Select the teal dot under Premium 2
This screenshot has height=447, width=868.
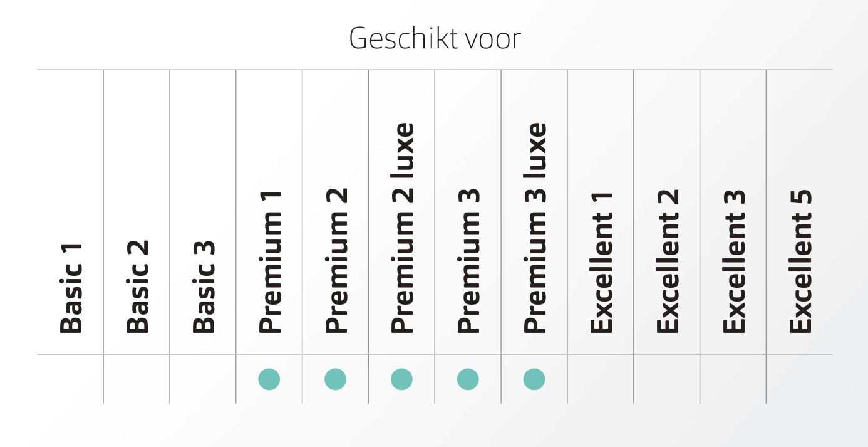coord(336,379)
